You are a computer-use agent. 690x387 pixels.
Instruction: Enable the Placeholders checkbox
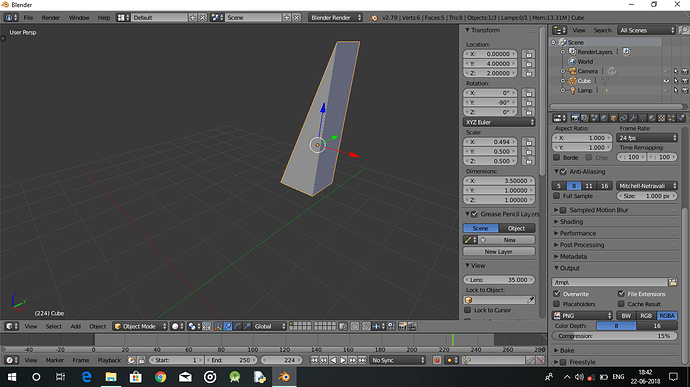click(x=557, y=304)
